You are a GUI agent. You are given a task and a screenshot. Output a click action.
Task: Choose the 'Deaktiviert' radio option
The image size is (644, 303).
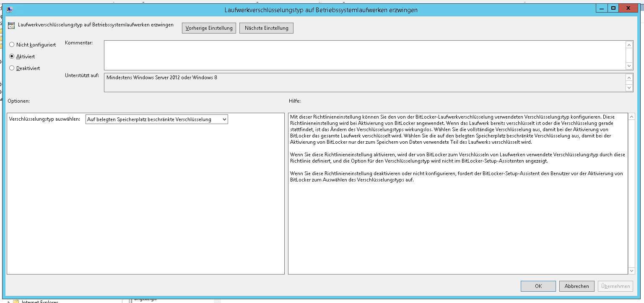click(x=12, y=68)
